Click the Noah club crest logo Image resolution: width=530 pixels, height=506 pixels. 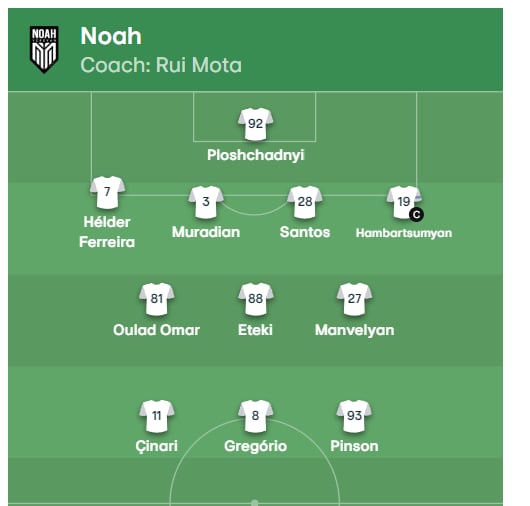point(44,49)
